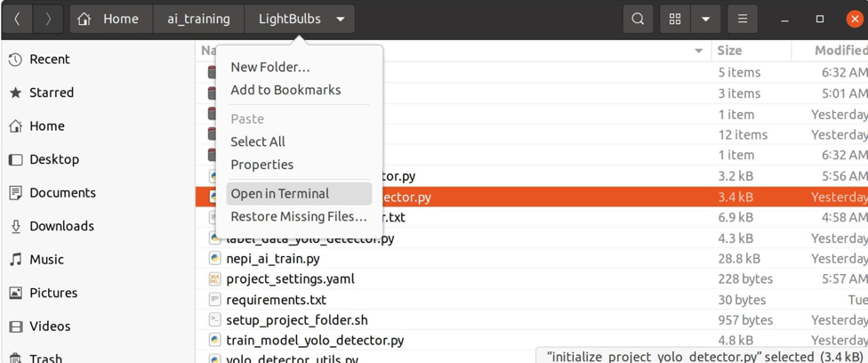Switch to the grid view icon
The image size is (868, 363).
pos(675,19)
